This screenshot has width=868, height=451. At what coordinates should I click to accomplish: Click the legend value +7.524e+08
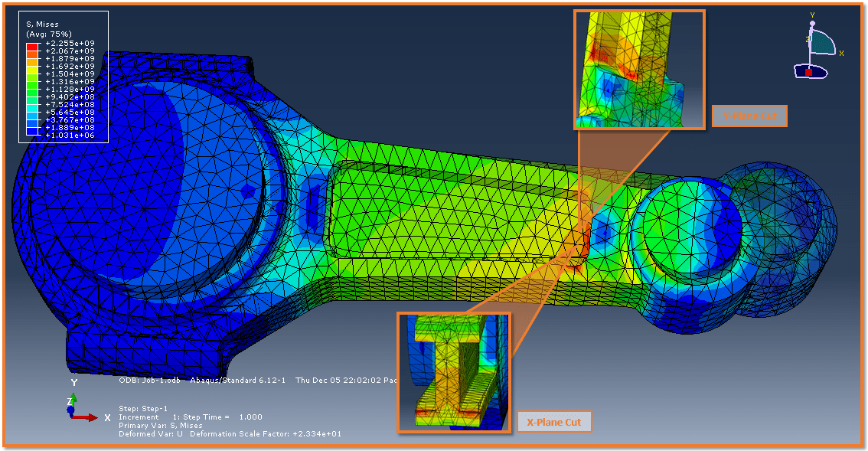pos(70,104)
